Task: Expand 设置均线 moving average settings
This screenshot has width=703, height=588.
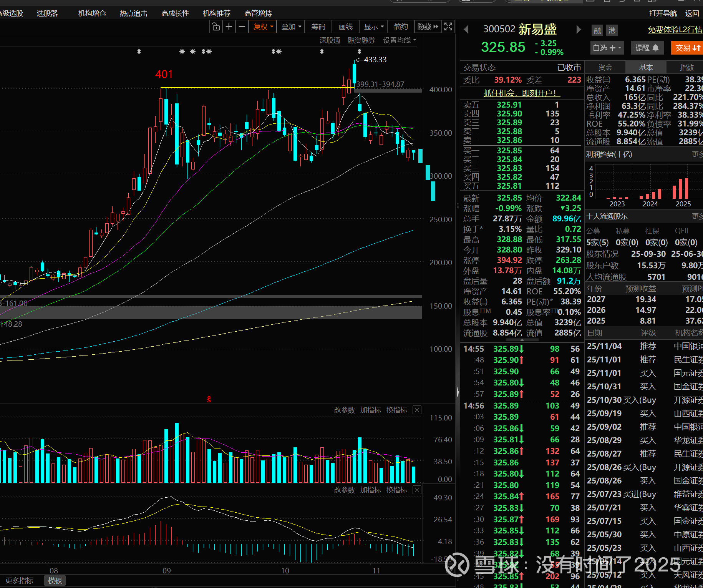Action: pyautogui.click(x=400, y=40)
